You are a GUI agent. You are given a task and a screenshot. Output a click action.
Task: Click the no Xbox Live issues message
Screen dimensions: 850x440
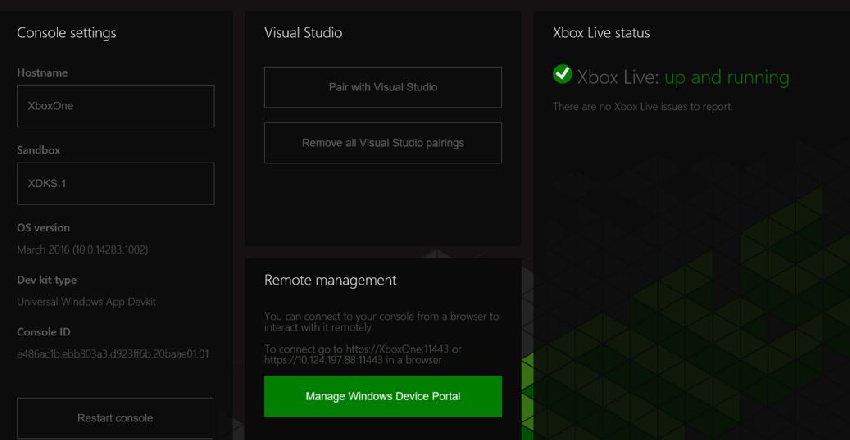coord(642,107)
